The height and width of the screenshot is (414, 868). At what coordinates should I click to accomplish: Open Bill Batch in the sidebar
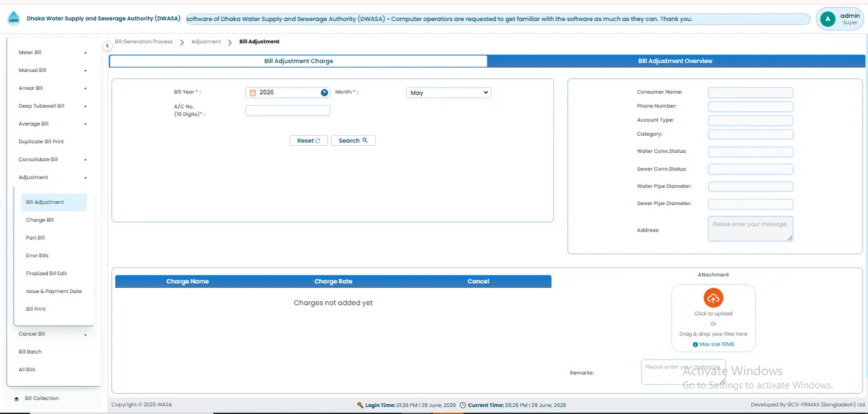[x=30, y=352]
